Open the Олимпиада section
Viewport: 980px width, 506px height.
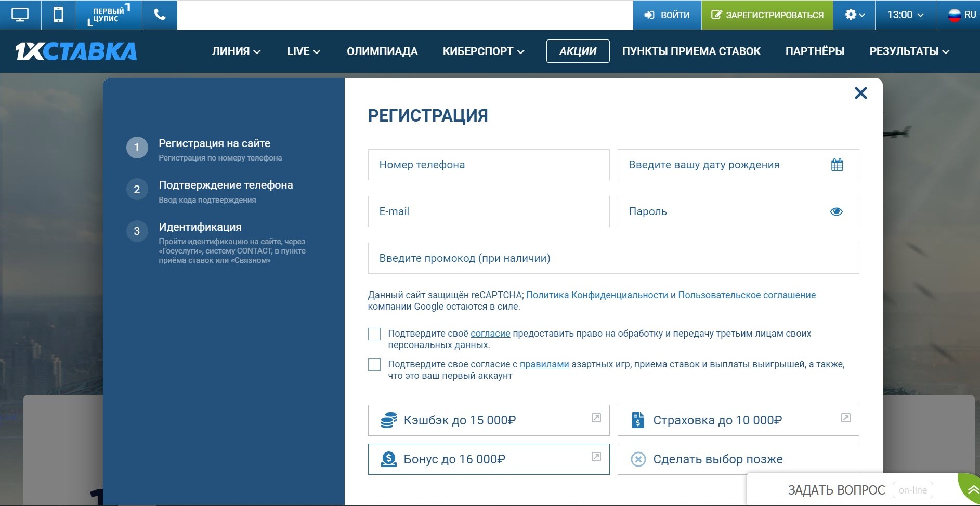tap(382, 51)
